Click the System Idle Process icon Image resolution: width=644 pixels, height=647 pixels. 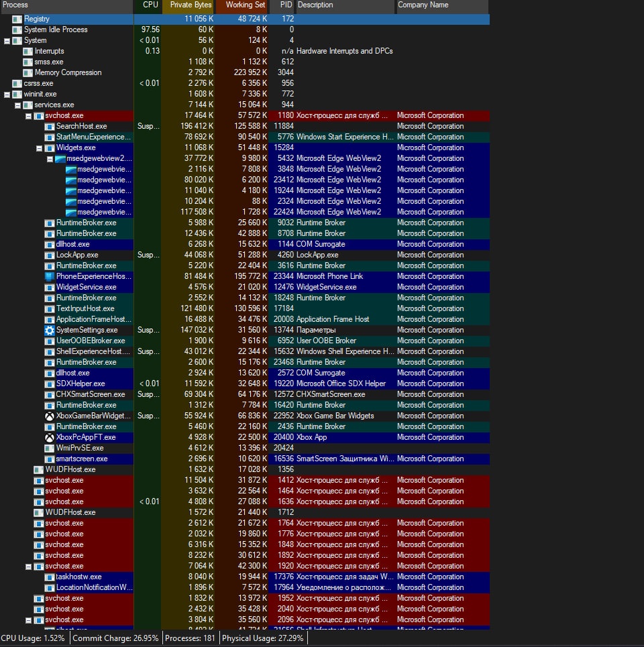[x=17, y=30]
